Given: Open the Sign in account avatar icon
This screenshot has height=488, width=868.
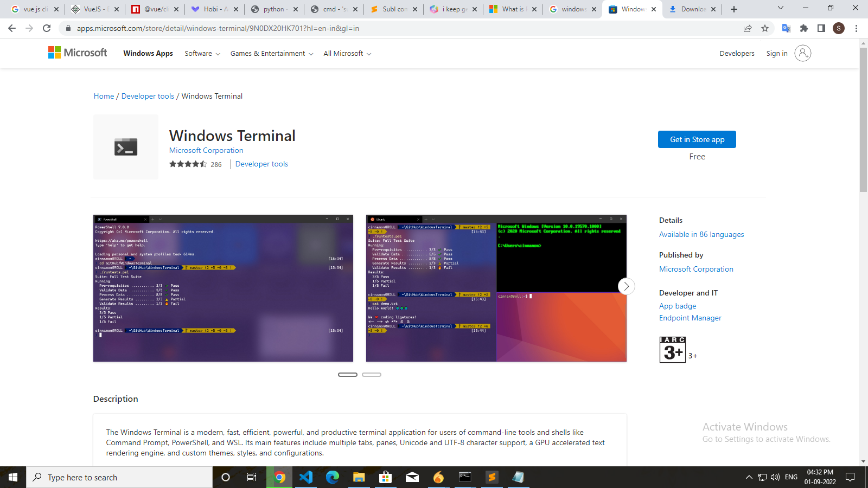Looking at the screenshot, I should [x=803, y=53].
